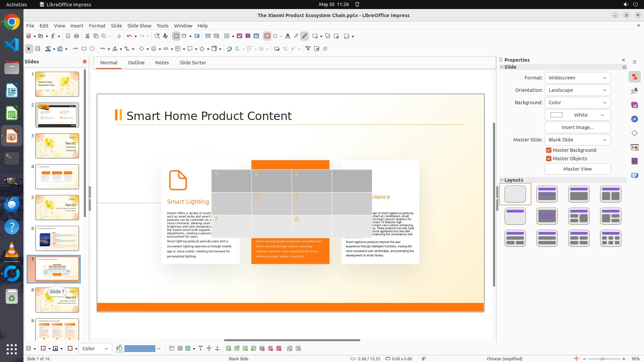The width and height of the screenshot is (644, 362).
Task: Uncheck the Master Objects checkbox
Action: 549,159
